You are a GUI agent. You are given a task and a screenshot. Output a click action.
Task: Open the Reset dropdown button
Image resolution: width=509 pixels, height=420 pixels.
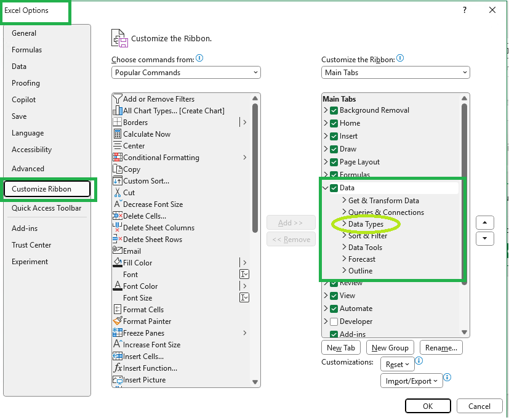click(398, 364)
